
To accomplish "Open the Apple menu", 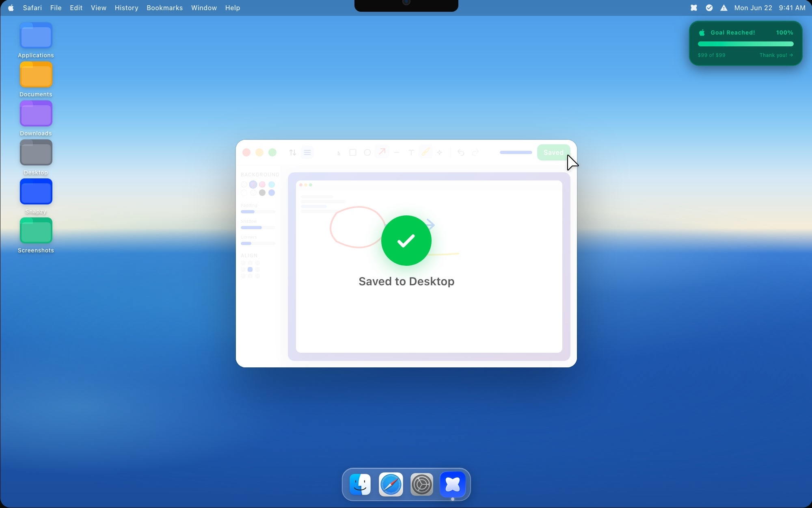I will point(11,8).
